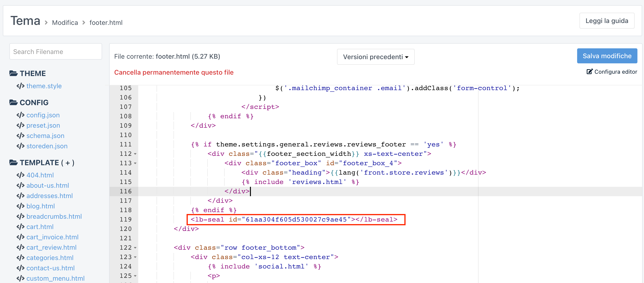Click the reviews_footer if-statement line

[x=323, y=145]
